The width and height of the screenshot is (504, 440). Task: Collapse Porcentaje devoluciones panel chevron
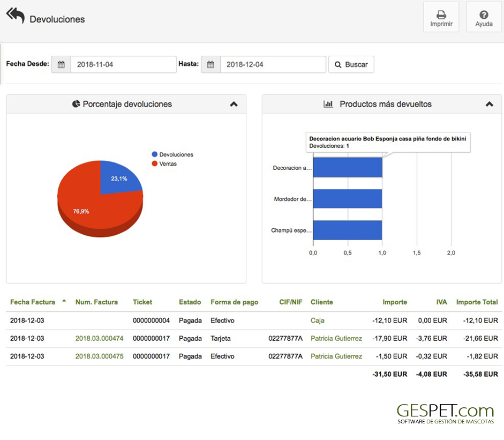(x=234, y=104)
